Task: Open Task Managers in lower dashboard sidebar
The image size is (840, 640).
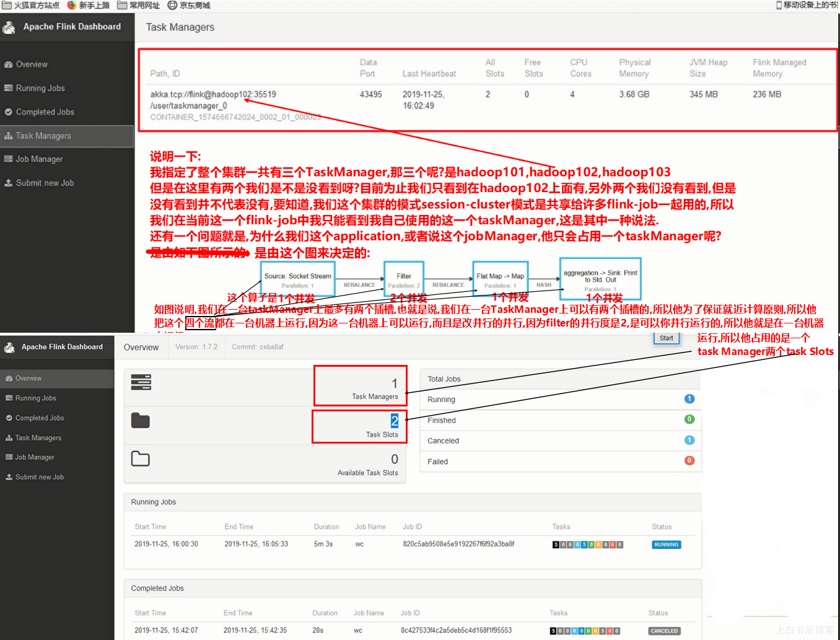Action: pos(38,438)
